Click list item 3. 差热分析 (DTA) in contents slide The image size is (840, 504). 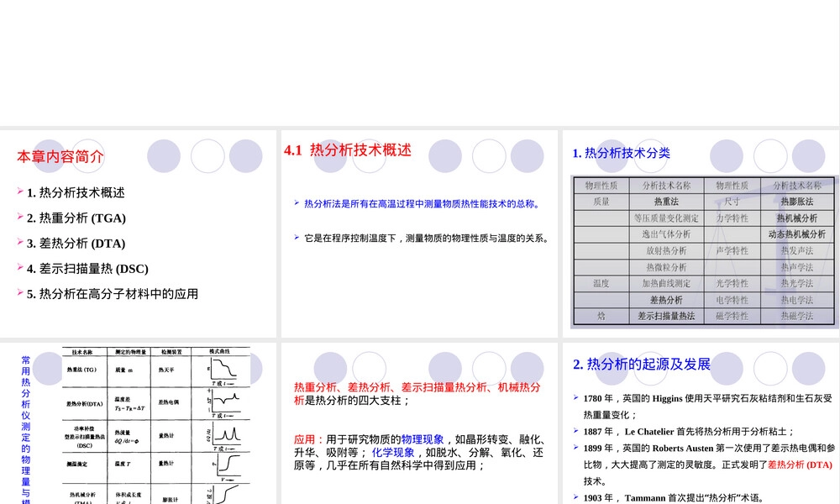point(76,243)
